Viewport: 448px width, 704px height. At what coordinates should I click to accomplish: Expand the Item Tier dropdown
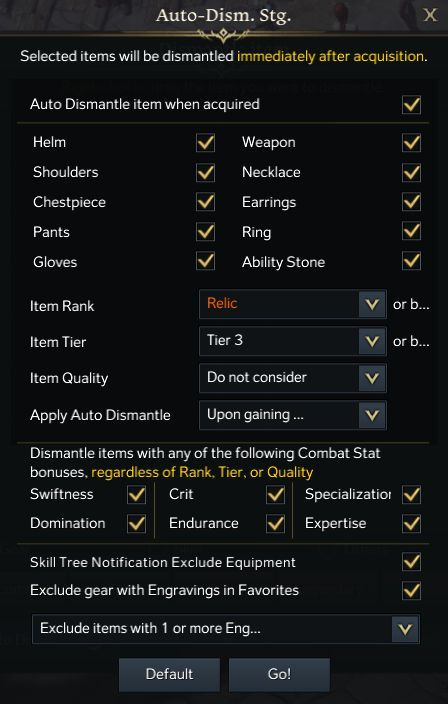293,341
